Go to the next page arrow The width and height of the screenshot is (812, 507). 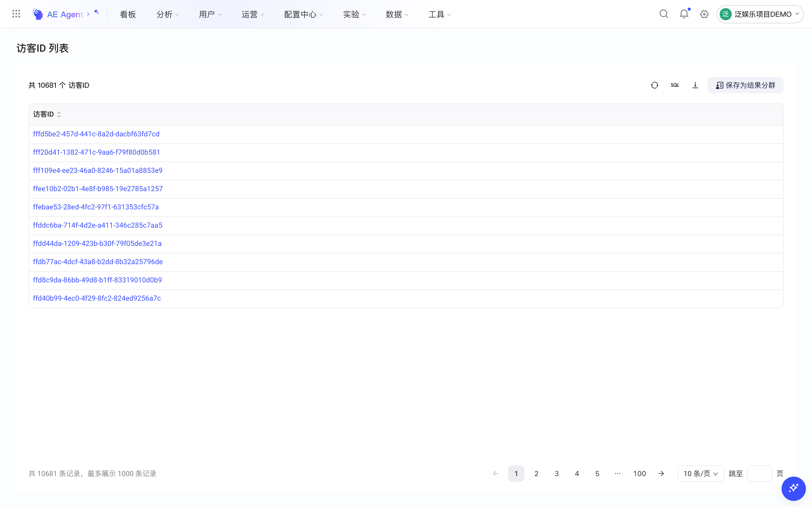tap(661, 474)
